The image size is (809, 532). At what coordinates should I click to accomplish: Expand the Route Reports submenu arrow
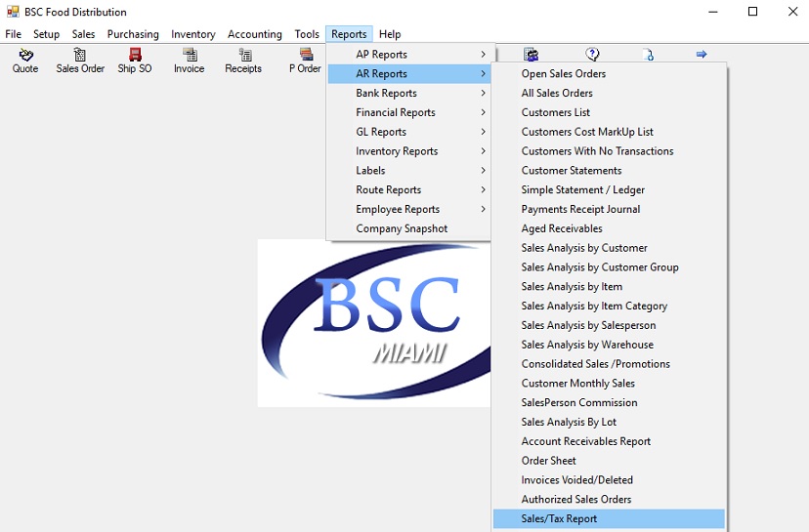point(483,189)
